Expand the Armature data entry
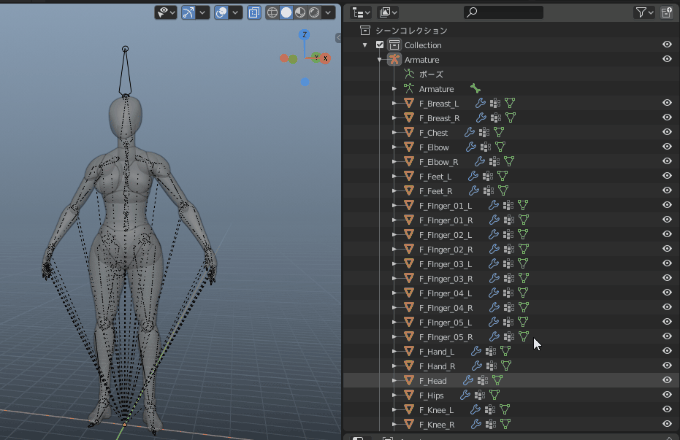This screenshot has width=680, height=440. (394, 89)
